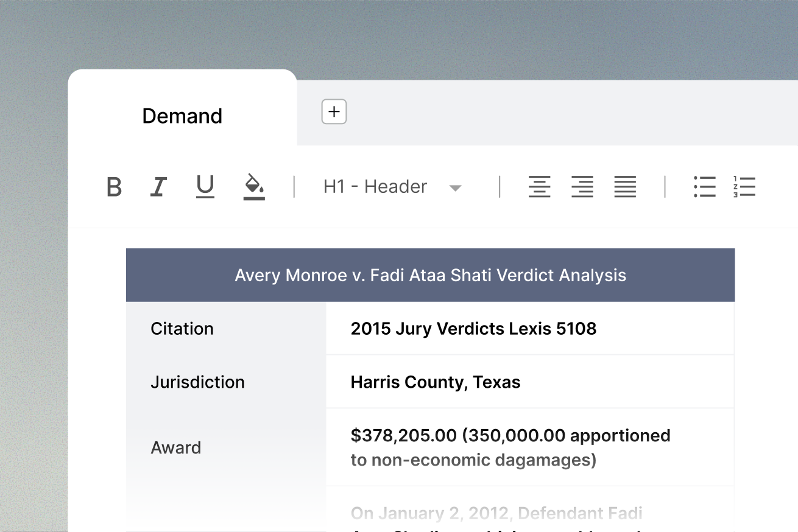Click the paragraph starting On January 2, 2012
Screen dimensions: 798x532
pos(496,513)
